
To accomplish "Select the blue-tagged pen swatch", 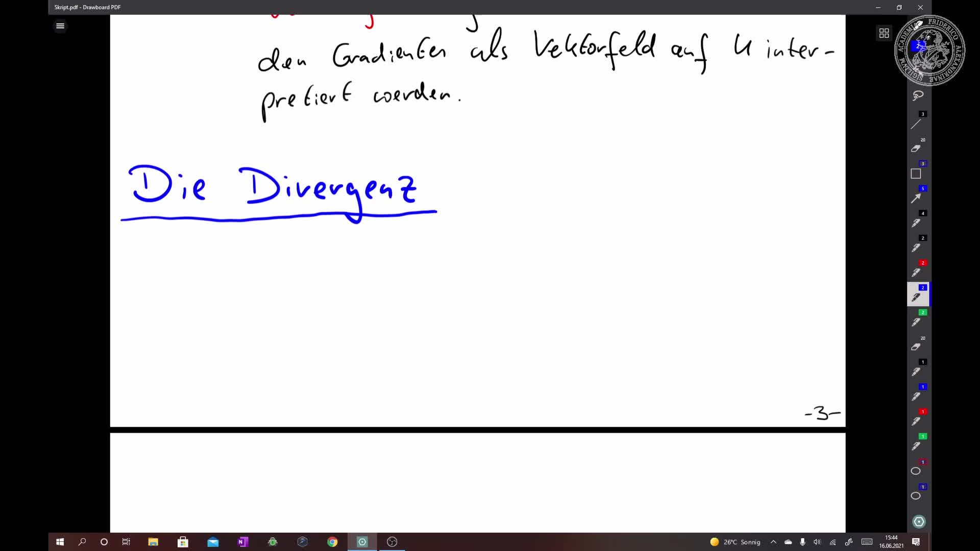I will pos(917,297).
